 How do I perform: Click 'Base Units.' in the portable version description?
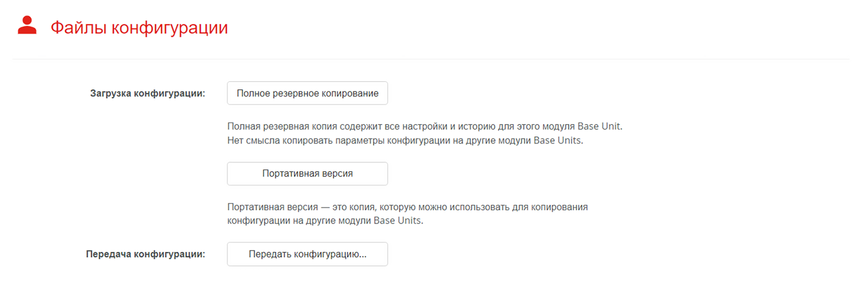398,221
